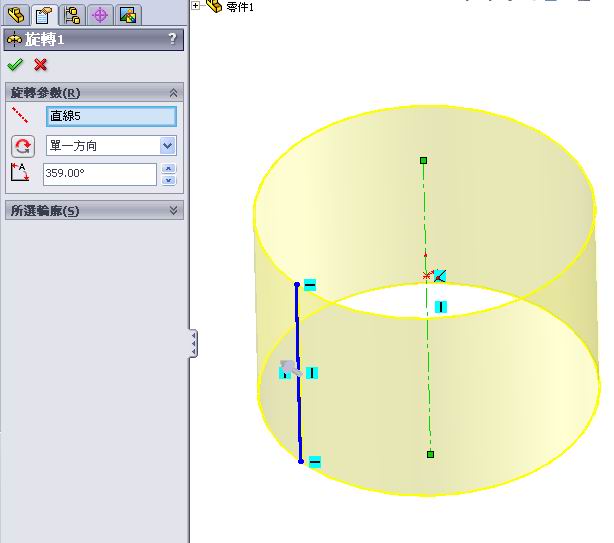
Task: Open the ConfigurationManager tab
Action: pos(72,15)
